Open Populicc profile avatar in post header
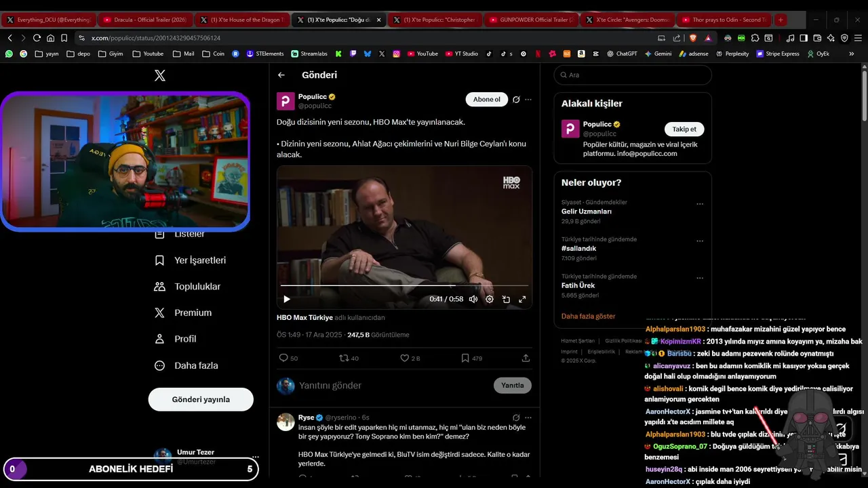868x488 pixels. click(285, 101)
